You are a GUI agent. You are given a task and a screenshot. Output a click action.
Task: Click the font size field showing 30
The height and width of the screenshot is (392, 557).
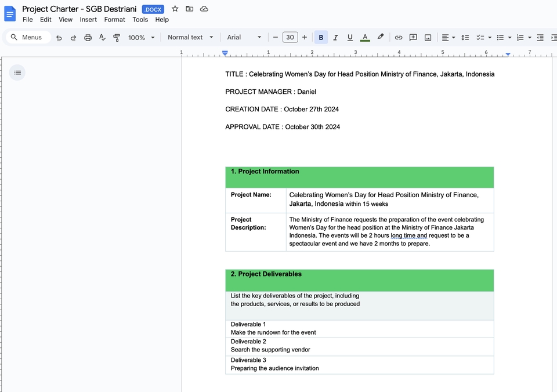coord(290,37)
